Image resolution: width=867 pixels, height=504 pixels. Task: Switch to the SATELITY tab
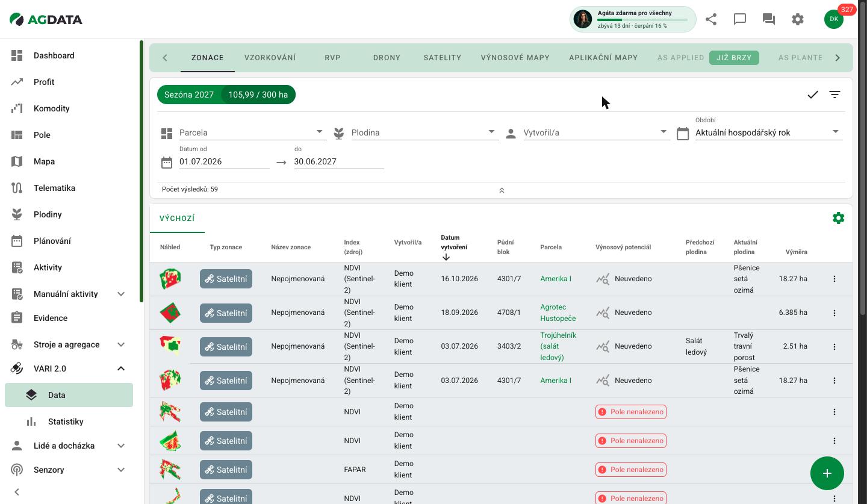click(x=443, y=58)
